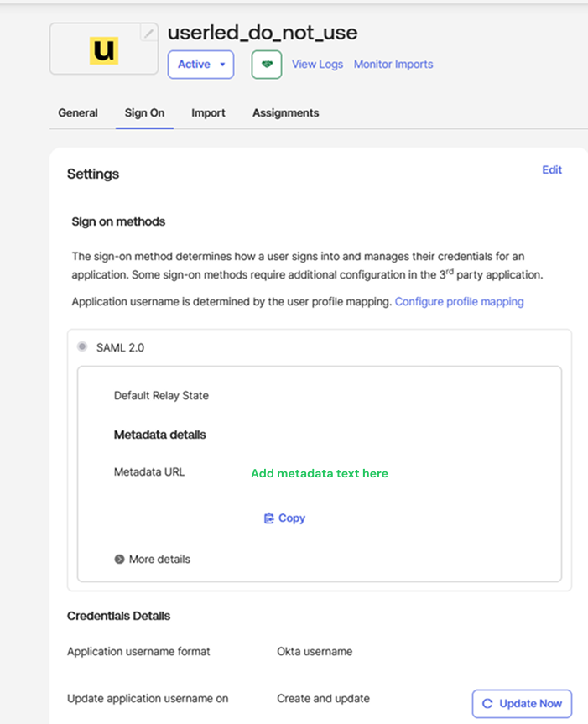Screen dimensions: 588x724
Task: Select the SAML 2.0 radio button
Action: 82,346
